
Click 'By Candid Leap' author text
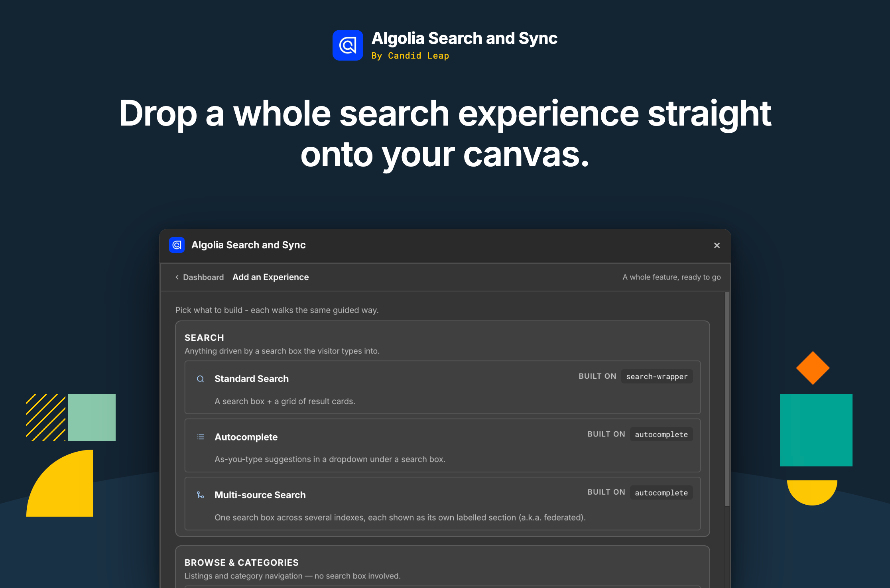[410, 55]
